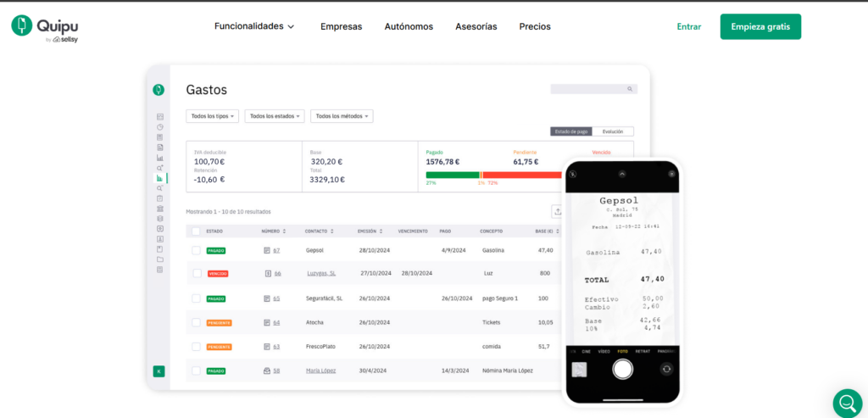This screenshot has width=868, height=418.
Task: Check the box for the FrescoPlato row
Action: [196, 347]
